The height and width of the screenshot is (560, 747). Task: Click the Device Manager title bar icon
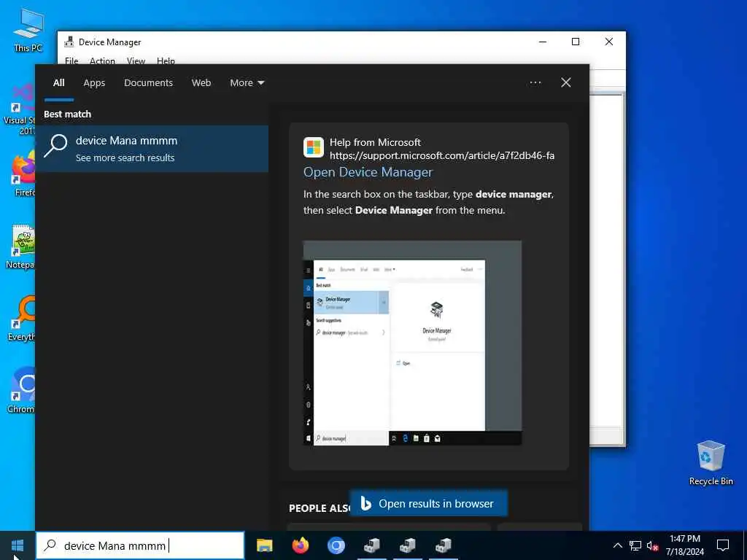coord(69,42)
